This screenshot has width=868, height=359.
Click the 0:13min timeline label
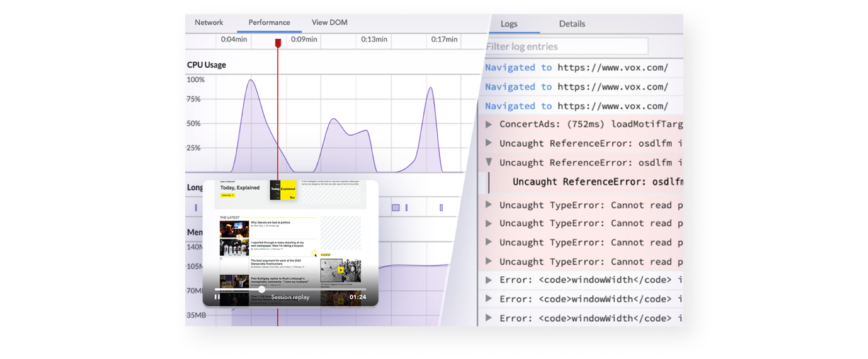(x=374, y=39)
